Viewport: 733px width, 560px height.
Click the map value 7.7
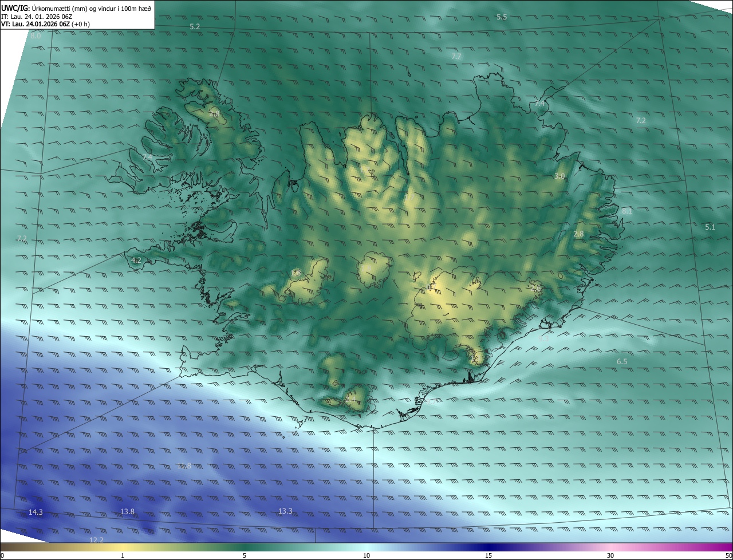pos(456,56)
